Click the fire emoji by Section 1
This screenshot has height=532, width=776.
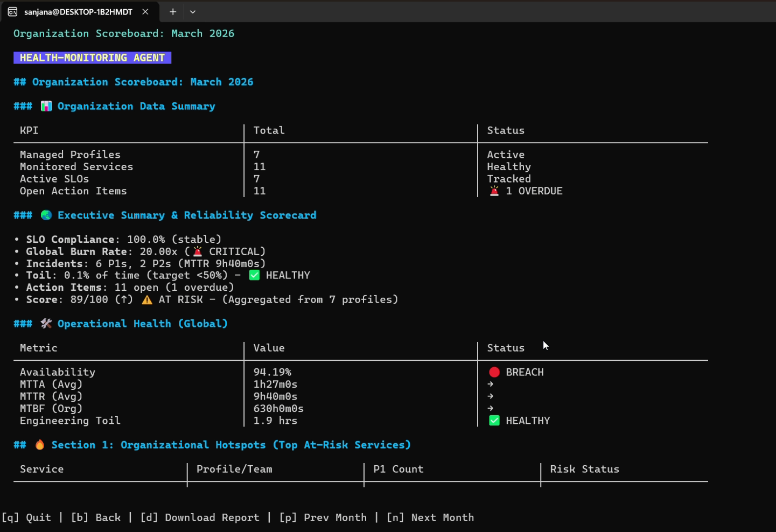[40, 445]
